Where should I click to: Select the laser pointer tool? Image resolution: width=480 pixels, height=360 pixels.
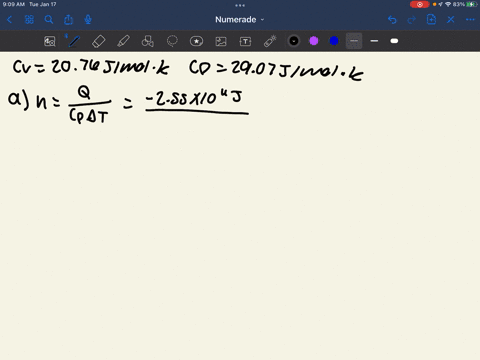[x=270, y=41]
